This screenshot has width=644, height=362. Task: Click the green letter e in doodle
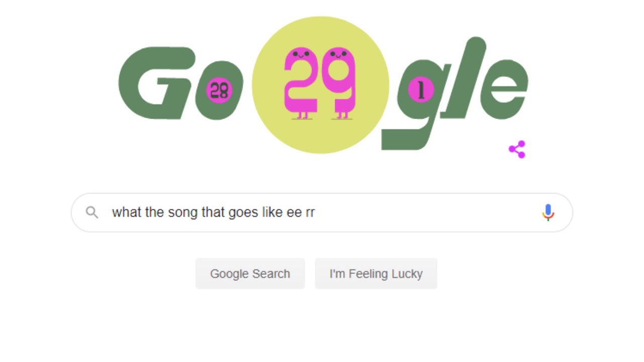coord(503,90)
